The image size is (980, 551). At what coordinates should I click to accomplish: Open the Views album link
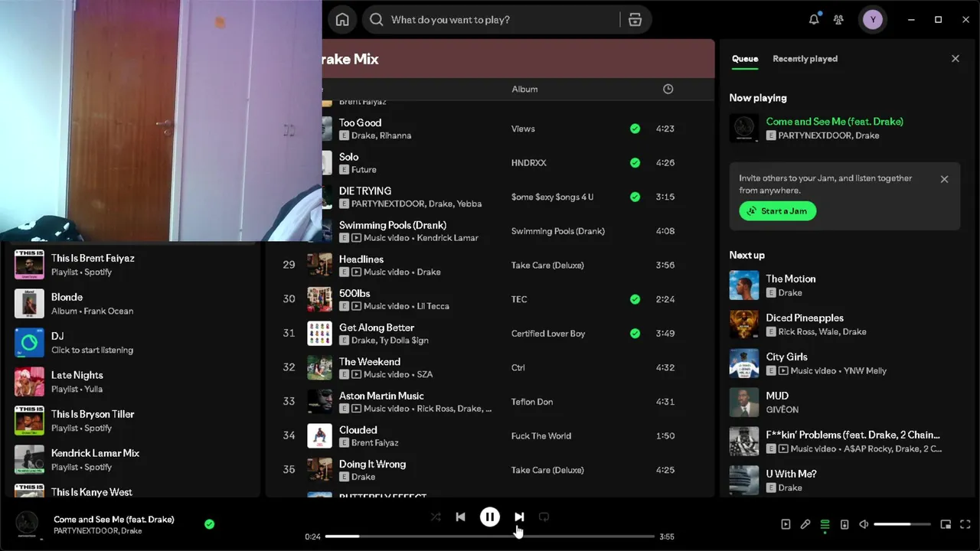click(x=523, y=129)
